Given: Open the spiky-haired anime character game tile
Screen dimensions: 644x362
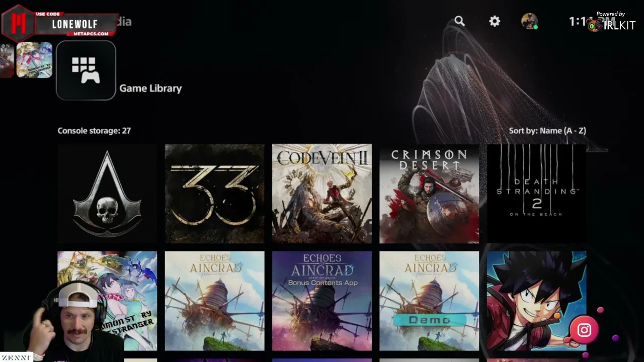Looking at the screenshot, I should (x=536, y=301).
